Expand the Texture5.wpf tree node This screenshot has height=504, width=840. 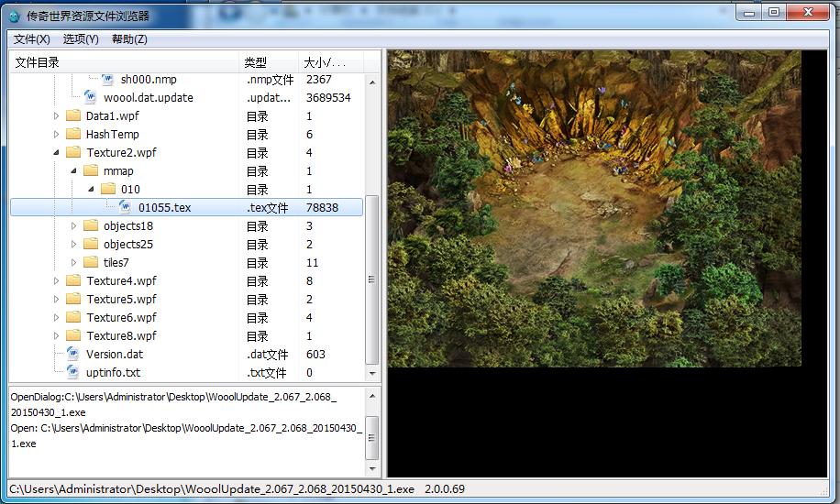coord(56,299)
